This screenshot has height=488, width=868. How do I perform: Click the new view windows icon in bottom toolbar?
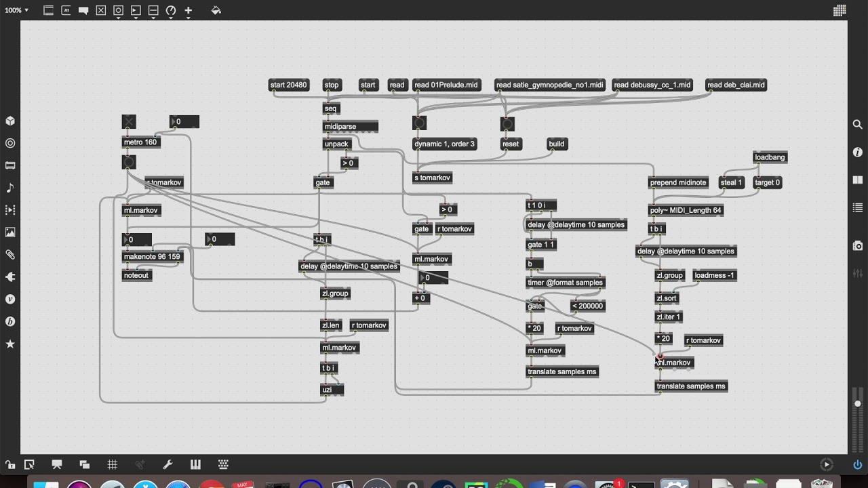(x=85, y=464)
